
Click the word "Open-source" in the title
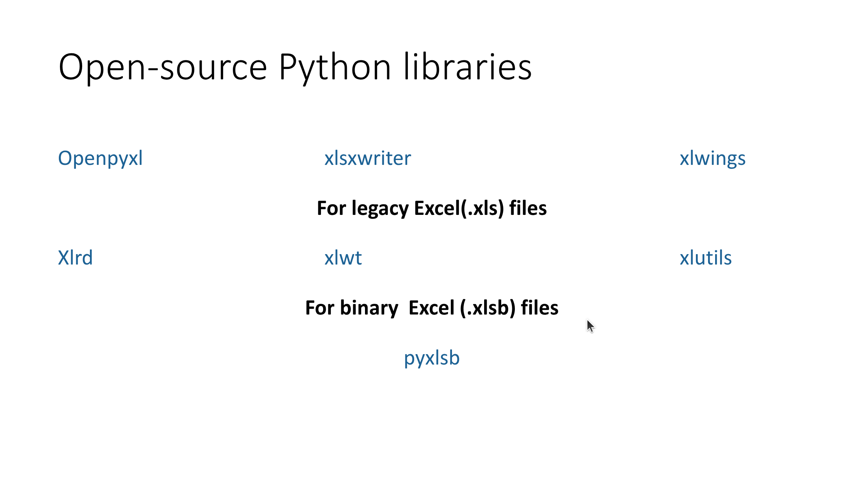162,67
